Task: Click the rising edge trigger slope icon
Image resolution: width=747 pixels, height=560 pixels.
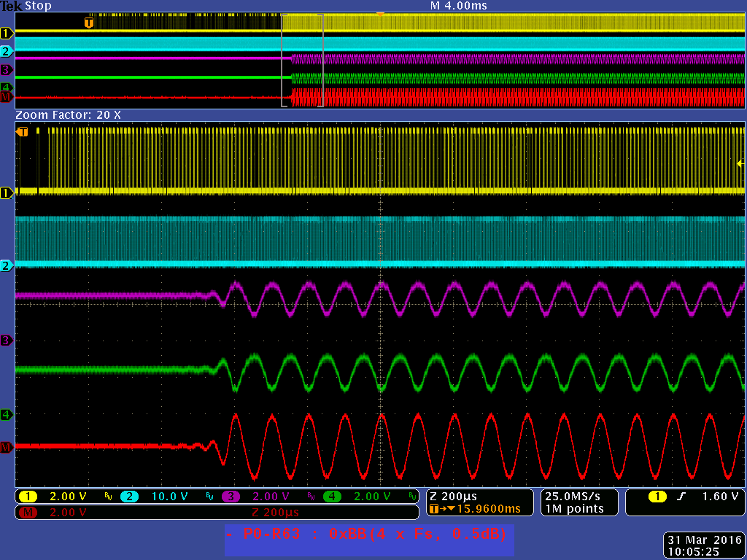Action: (682, 497)
